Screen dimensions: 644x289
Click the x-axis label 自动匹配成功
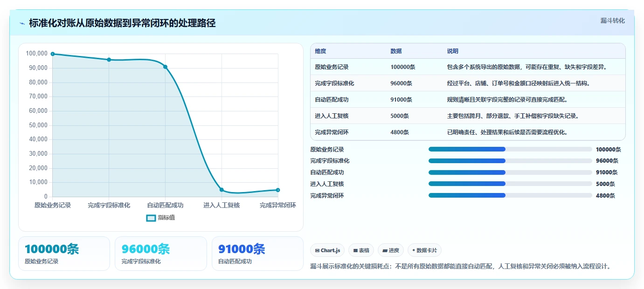(x=165, y=205)
